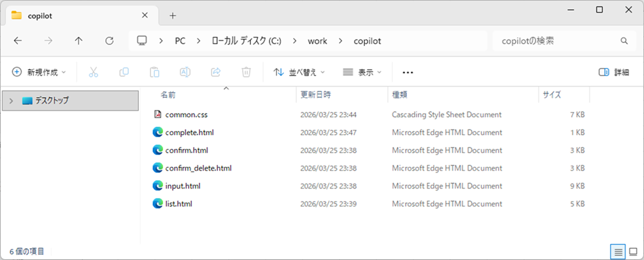Expand the chevron after PC in path
Screen dimensions: 644x260
[199, 41]
